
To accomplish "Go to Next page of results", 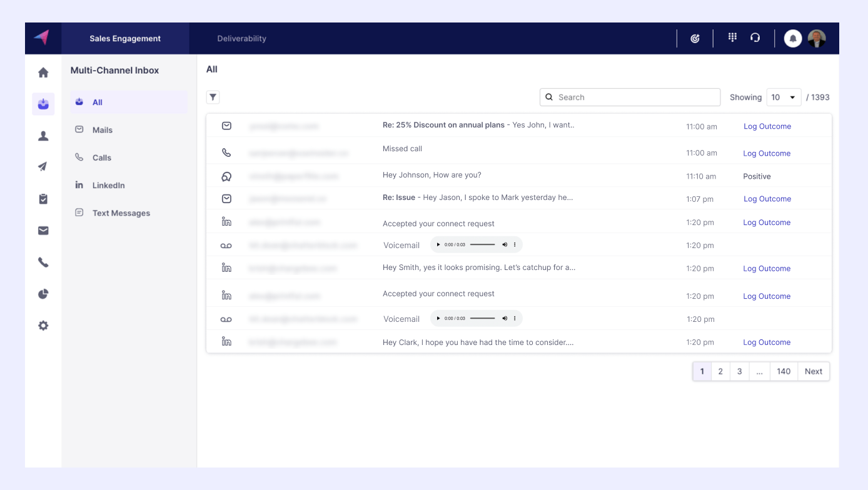I will (813, 371).
